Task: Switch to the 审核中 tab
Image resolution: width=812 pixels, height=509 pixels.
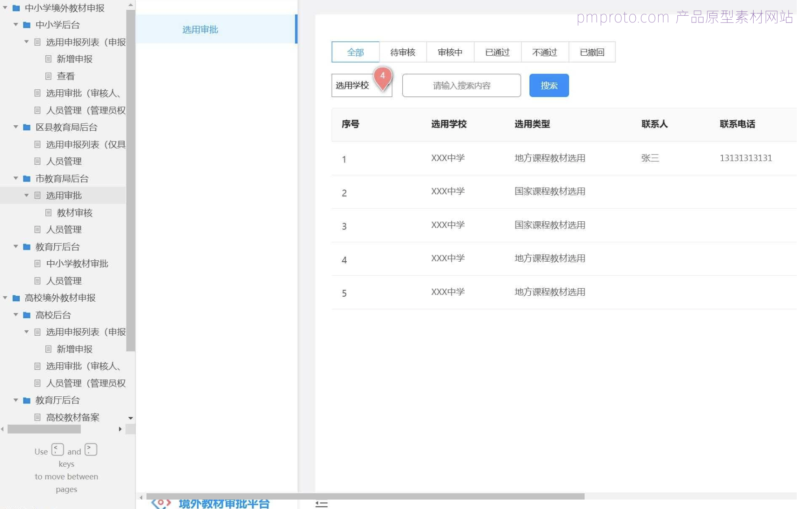Action: (450, 52)
